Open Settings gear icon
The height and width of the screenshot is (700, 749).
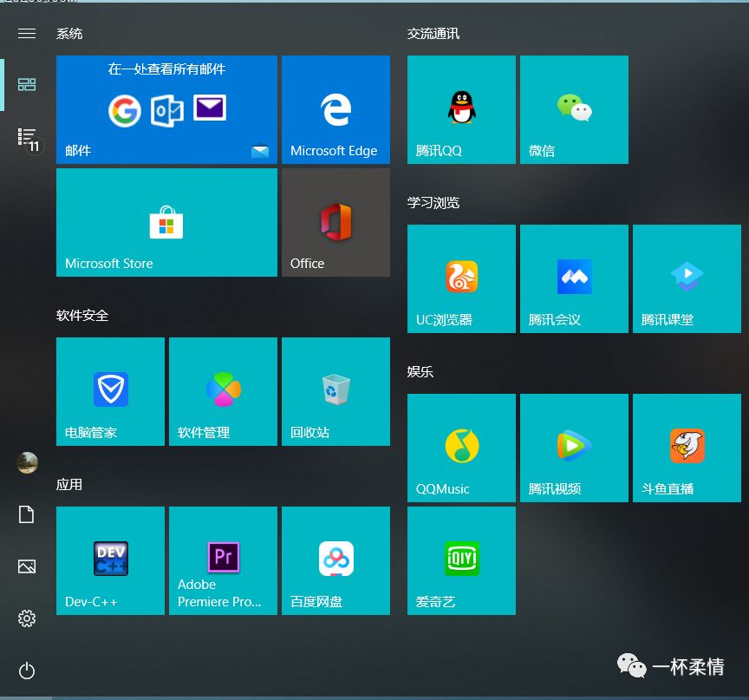(x=27, y=618)
